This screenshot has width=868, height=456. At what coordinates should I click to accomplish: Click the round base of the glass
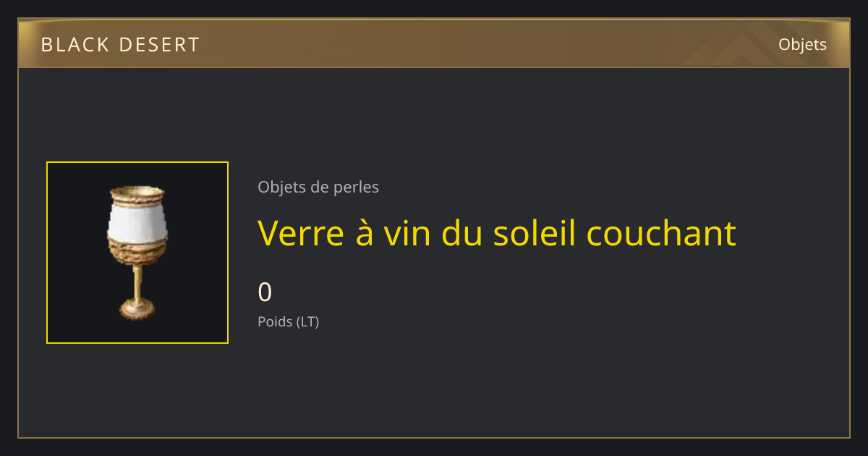[x=137, y=310]
